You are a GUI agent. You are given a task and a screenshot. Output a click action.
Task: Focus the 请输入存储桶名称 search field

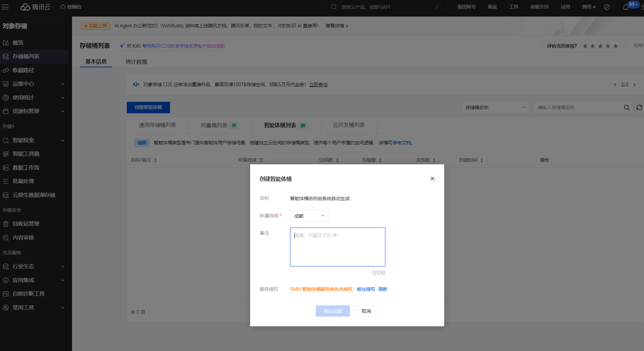click(579, 108)
